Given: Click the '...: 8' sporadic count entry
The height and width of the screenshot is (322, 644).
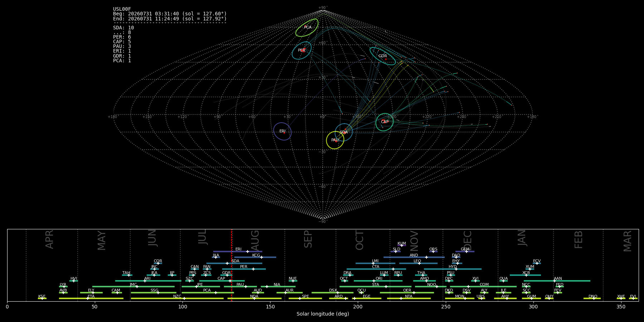Looking at the screenshot, I should click(x=122, y=32).
